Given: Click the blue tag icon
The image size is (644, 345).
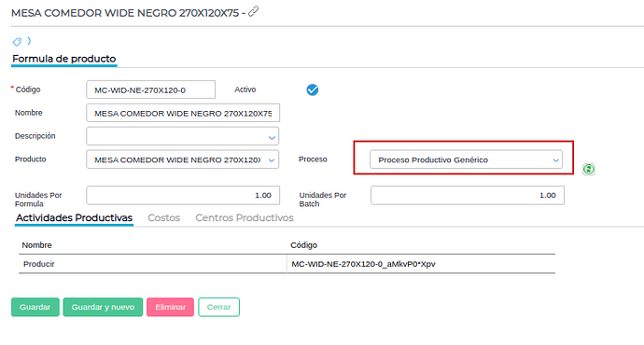Looking at the screenshot, I should point(17,41).
